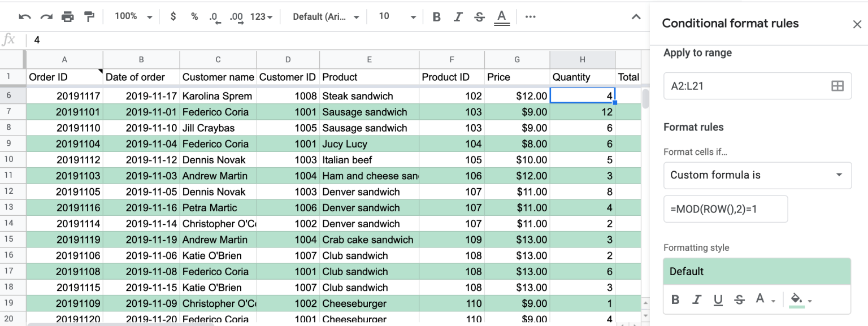Screen dimensions: 868x326
Task: Toggle underline in the Formatting style section
Action: pyautogui.click(x=718, y=299)
